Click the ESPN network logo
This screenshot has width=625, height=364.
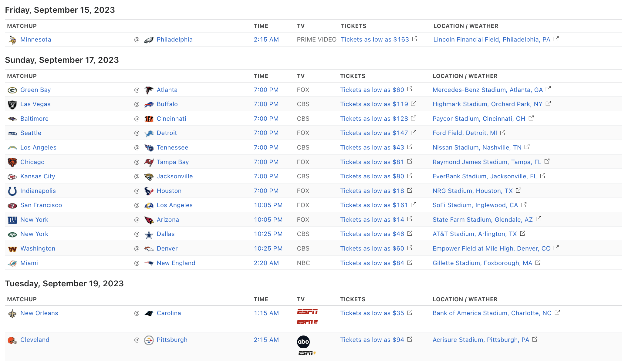[307, 312]
